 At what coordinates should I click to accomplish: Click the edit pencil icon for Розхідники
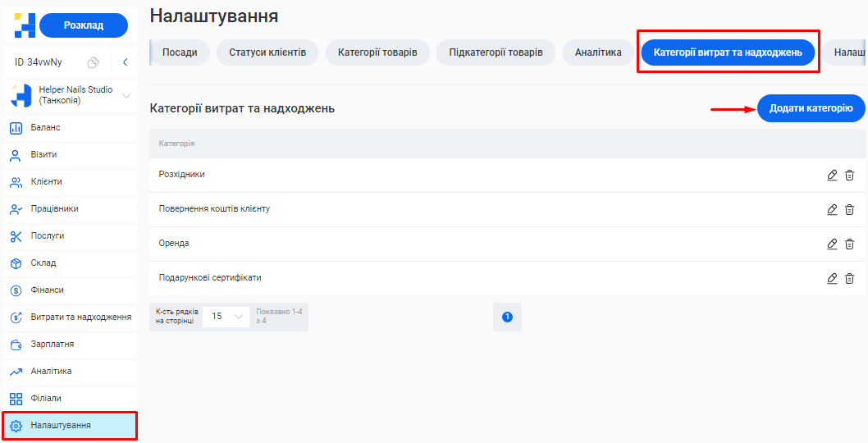tap(832, 175)
